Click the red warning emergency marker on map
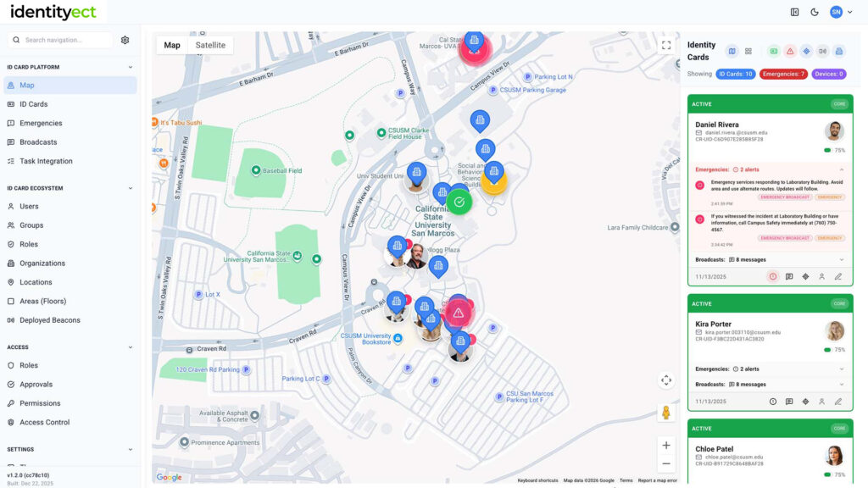 pos(458,313)
